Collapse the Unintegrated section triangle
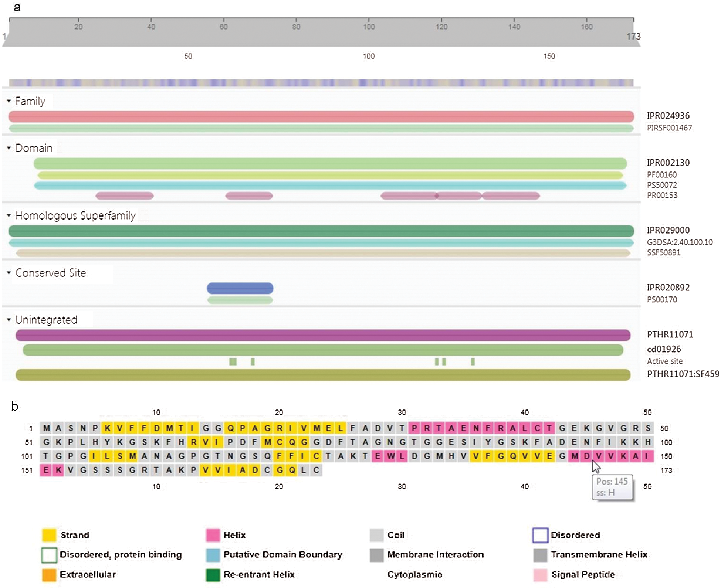Screen dimensions: 721x588 (x=9, y=320)
